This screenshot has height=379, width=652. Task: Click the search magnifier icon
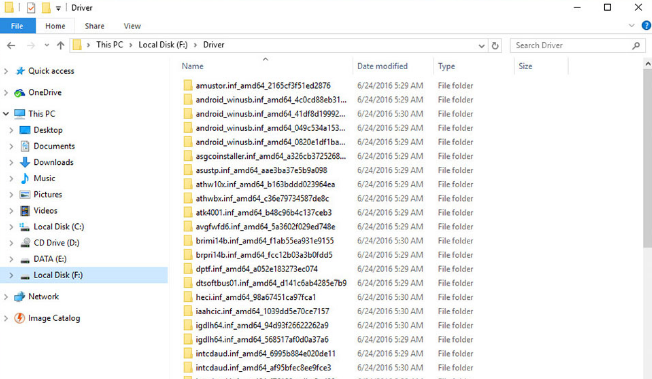(636, 45)
